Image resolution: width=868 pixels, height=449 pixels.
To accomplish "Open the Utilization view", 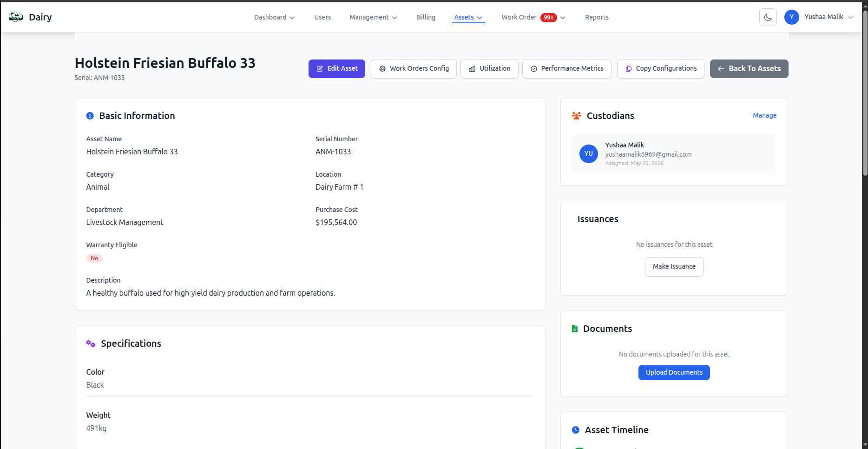I will pos(489,69).
